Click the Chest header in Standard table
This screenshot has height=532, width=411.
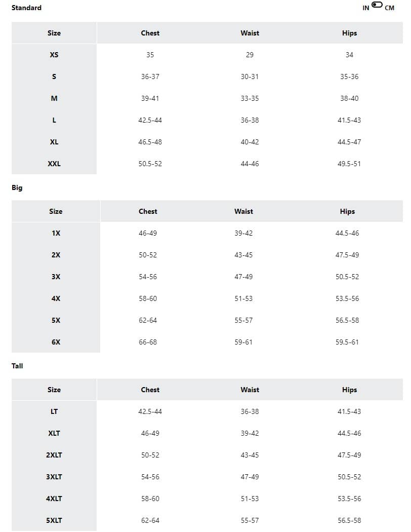[150, 33]
